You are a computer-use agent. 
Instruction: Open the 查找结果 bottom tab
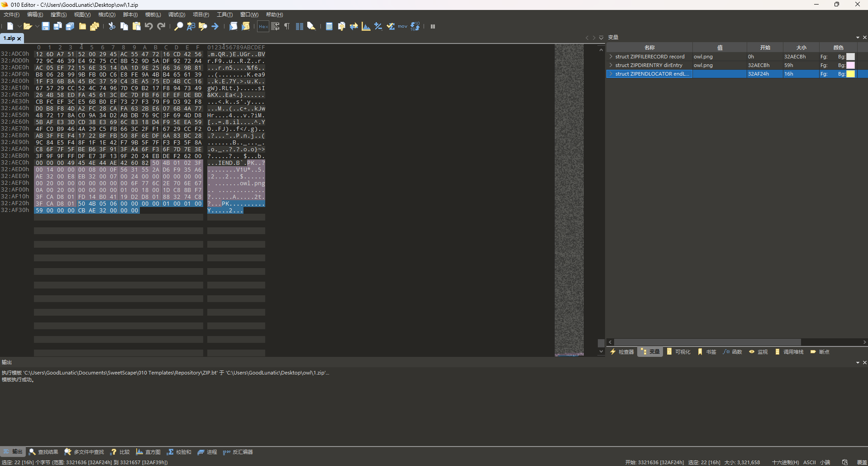coord(43,452)
